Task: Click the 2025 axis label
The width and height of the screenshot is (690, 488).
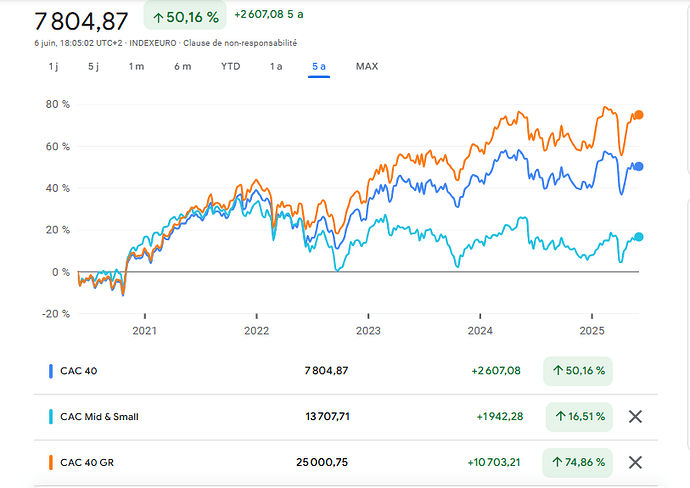Action: coord(592,330)
